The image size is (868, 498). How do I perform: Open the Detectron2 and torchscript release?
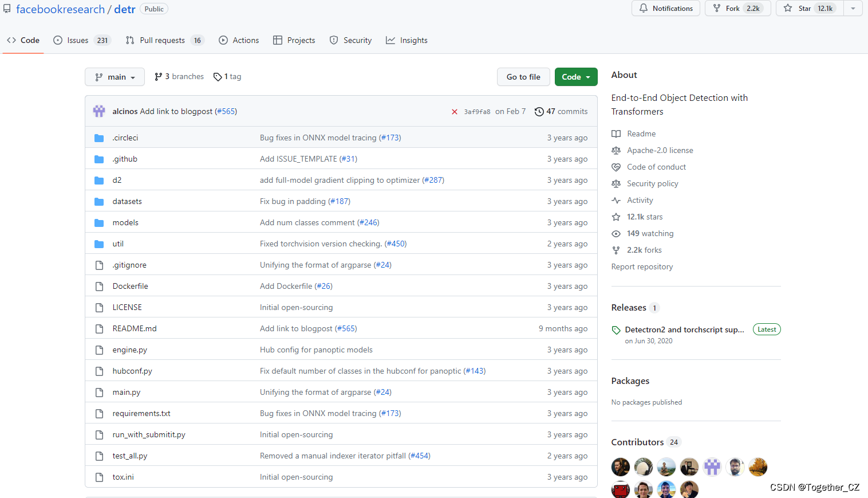tap(685, 330)
